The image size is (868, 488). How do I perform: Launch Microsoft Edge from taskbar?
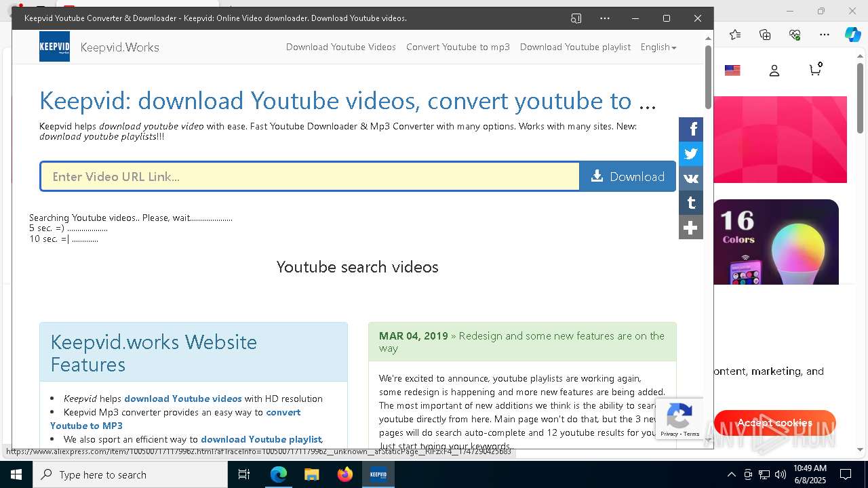[x=279, y=474]
